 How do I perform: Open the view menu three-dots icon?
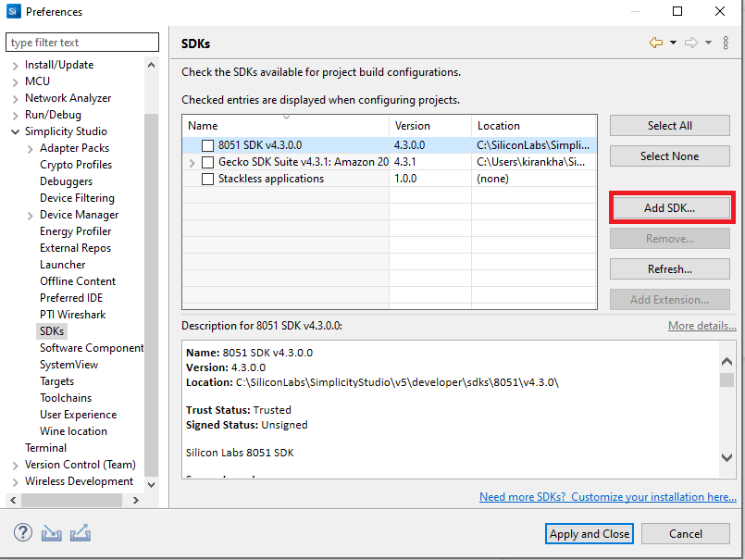726,43
